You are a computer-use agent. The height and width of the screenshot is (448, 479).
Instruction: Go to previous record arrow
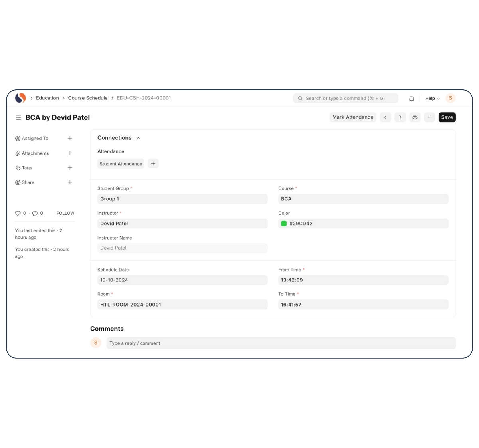[385, 117]
